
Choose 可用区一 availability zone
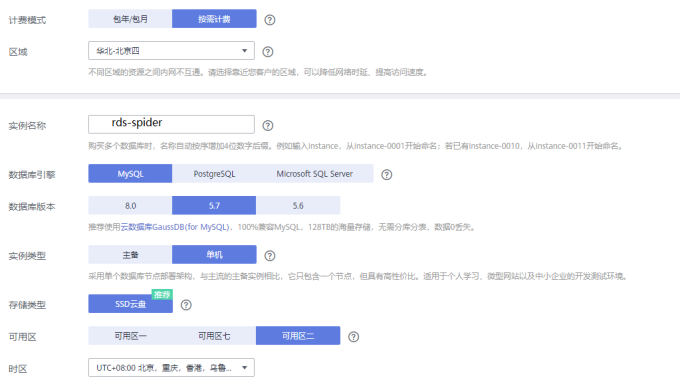tap(130, 336)
